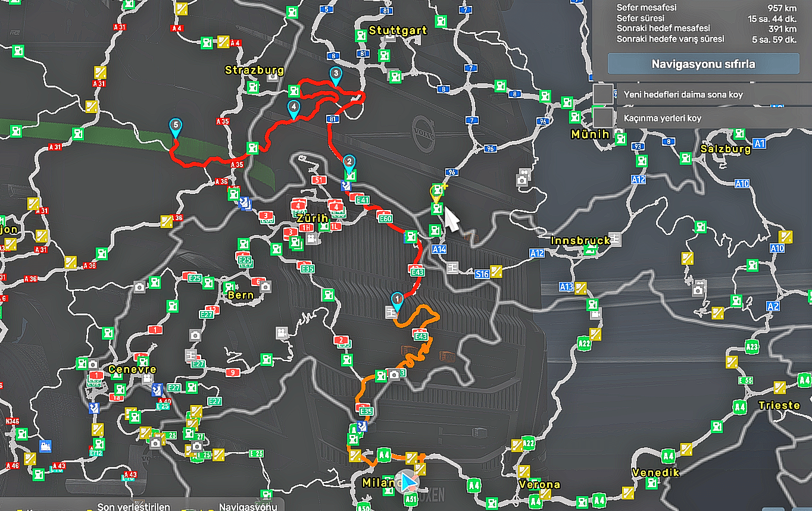812x511 pixels.
Task: Click the A23 road shield
Action: [x=752, y=347]
